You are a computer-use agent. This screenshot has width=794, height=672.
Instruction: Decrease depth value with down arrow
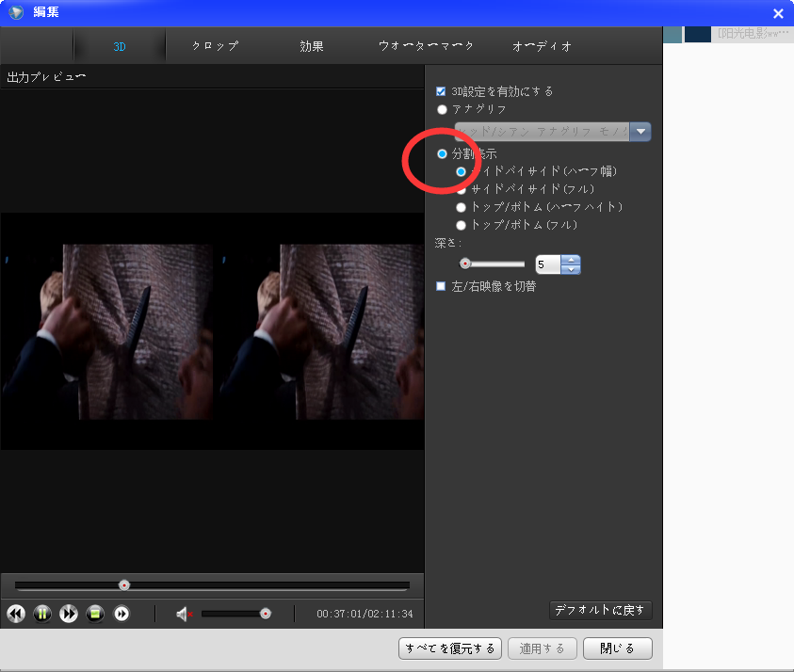click(x=571, y=270)
